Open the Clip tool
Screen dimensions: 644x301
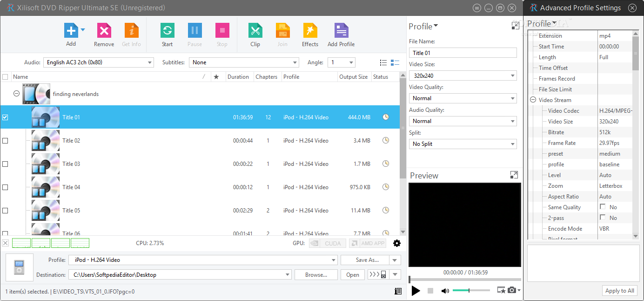click(x=255, y=31)
